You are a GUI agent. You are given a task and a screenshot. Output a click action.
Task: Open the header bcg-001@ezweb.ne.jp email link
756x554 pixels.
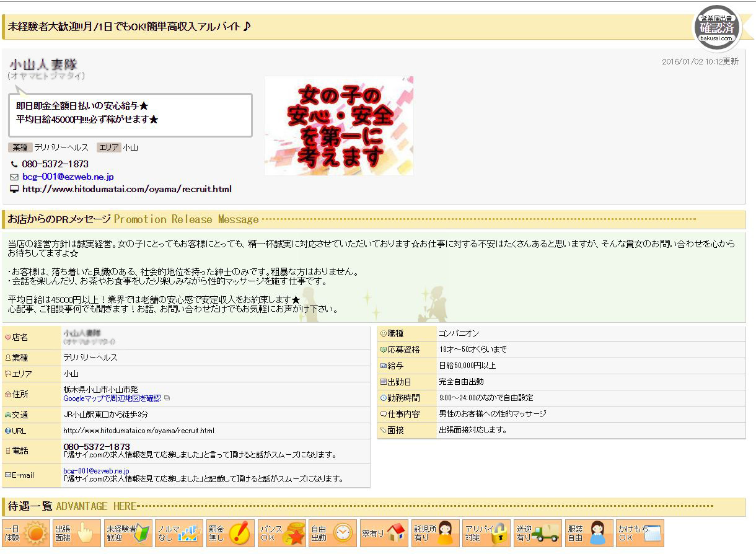click(68, 177)
